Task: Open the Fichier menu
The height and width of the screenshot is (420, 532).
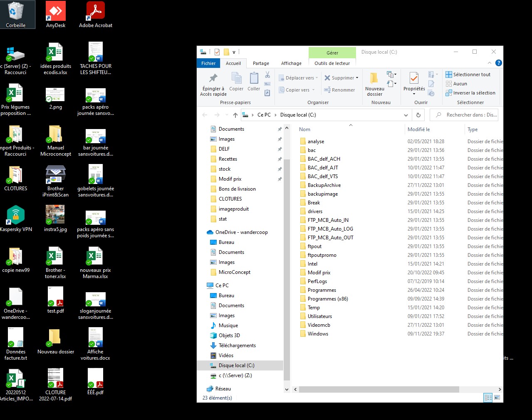Action: coord(208,63)
